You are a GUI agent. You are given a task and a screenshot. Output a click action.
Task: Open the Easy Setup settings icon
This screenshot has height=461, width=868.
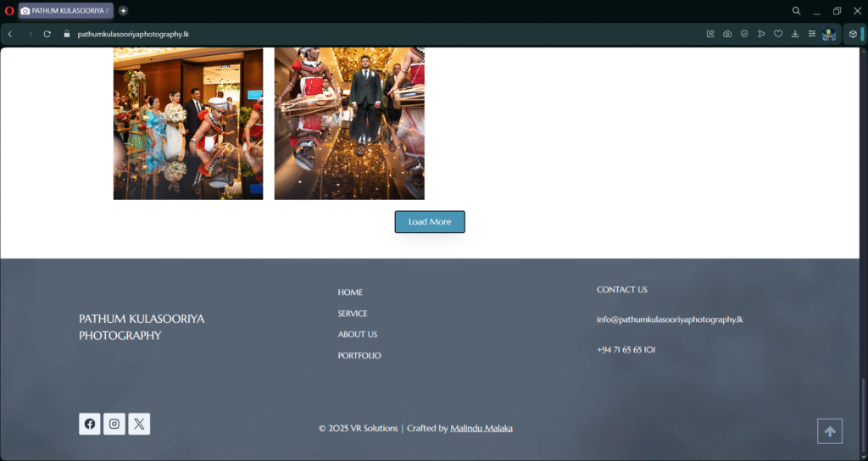coord(812,34)
